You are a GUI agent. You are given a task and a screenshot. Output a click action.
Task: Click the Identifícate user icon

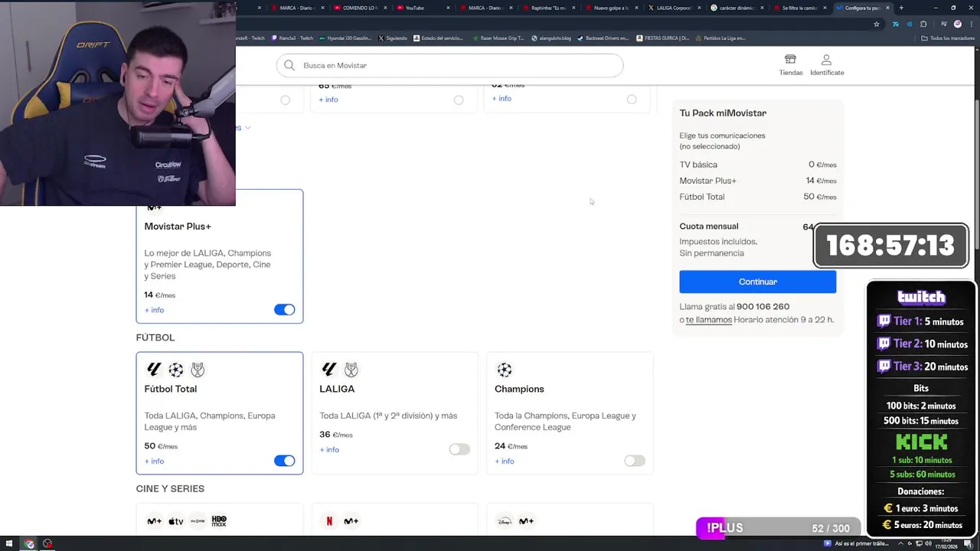[826, 60]
